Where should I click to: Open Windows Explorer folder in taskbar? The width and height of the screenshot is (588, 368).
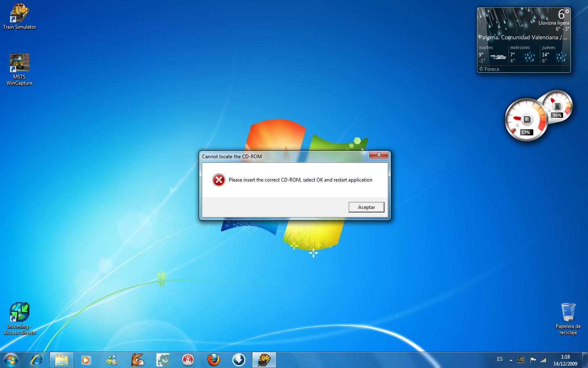click(x=62, y=360)
